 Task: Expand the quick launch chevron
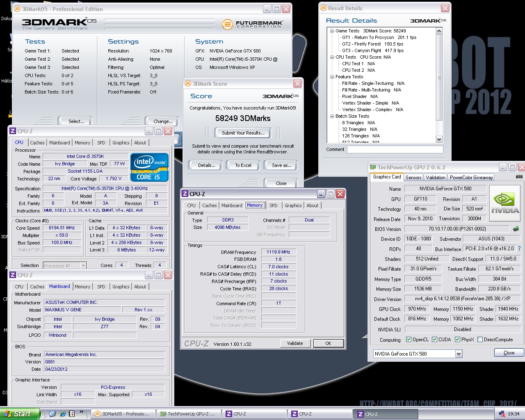[81, 412]
